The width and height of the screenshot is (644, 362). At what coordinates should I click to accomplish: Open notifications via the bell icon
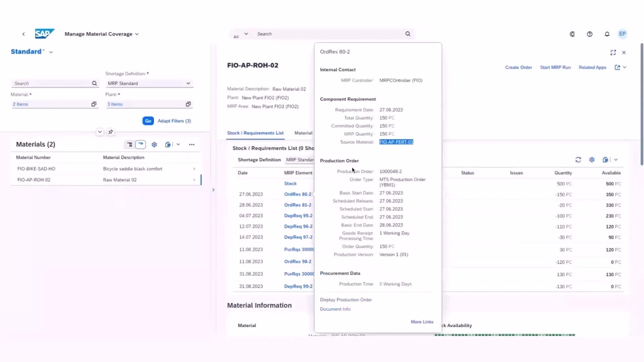pyautogui.click(x=607, y=34)
